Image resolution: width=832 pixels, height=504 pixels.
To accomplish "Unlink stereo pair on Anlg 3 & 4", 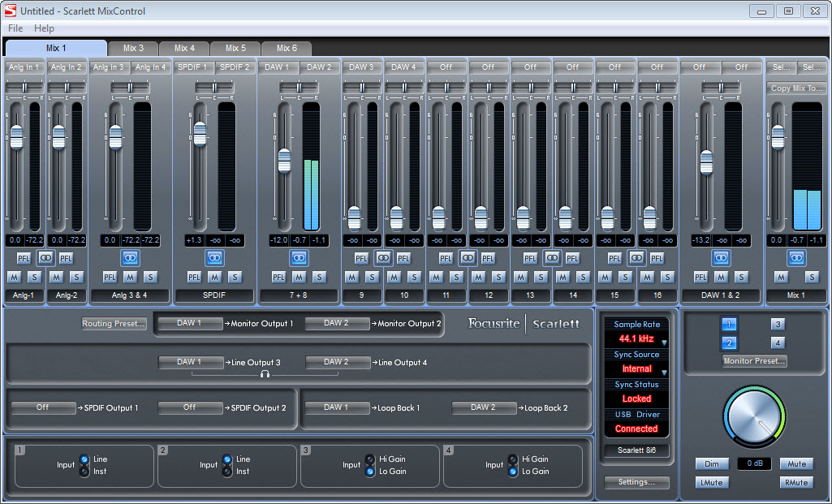I will pyautogui.click(x=131, y=258).
